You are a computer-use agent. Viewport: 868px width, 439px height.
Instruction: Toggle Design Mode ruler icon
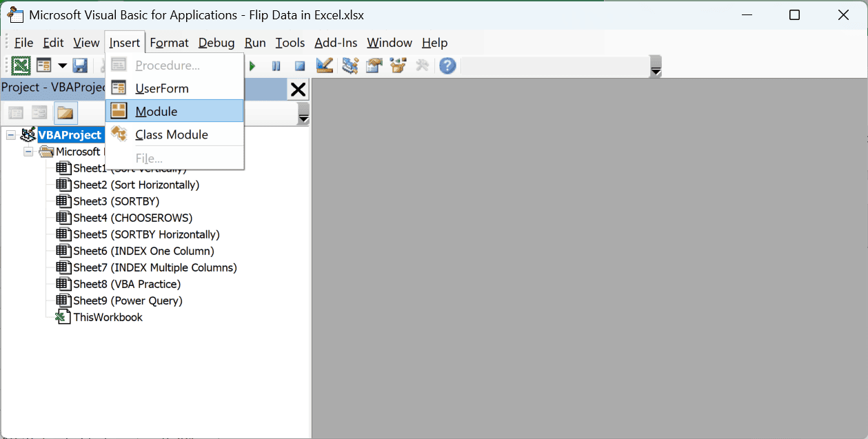[x=325, y=65]
